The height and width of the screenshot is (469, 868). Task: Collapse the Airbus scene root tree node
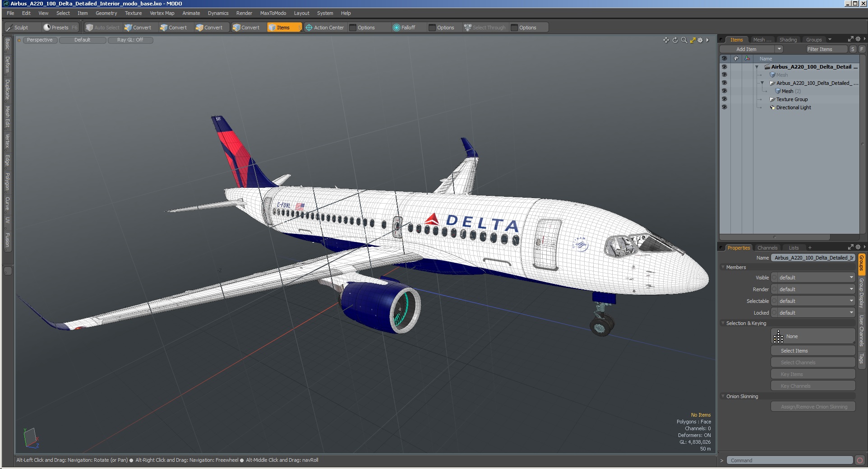pos(757,67)
